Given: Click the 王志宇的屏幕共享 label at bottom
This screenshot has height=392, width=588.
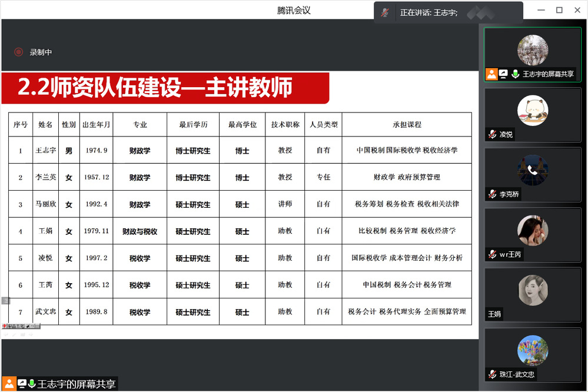Looking at the screenshot, I should (77, 384).
